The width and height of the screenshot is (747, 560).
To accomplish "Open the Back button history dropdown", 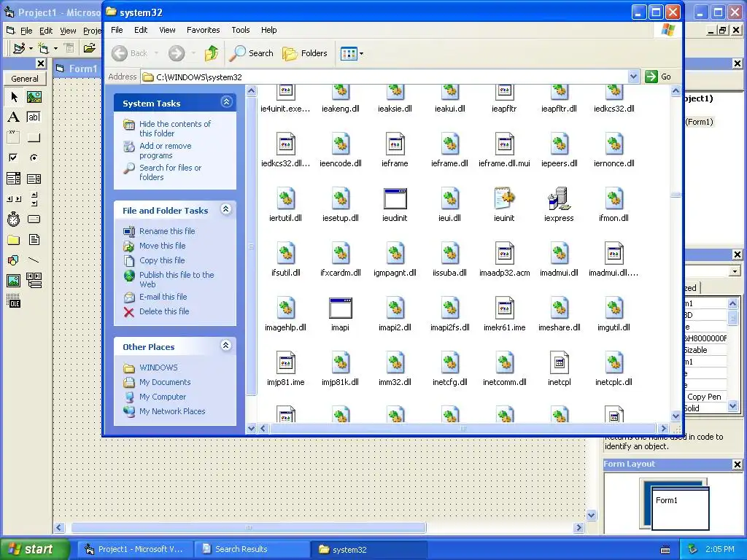I will coord(156,53).
